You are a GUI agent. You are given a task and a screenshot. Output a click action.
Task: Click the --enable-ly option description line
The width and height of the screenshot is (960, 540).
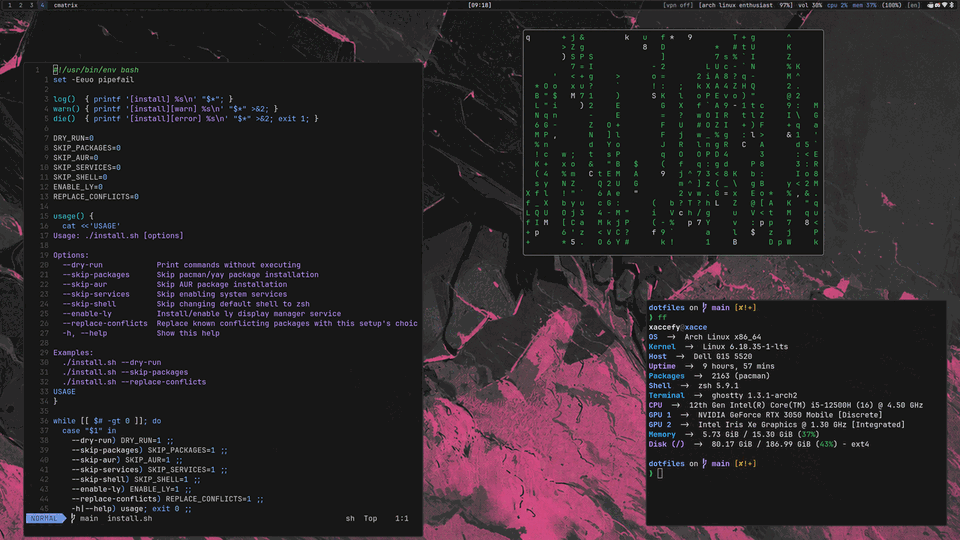point(201,314)
